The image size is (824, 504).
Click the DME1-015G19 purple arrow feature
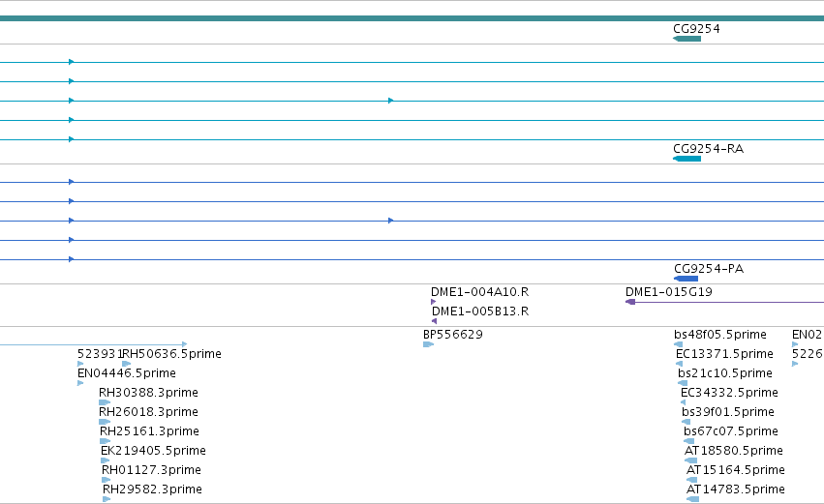point(724,302)
